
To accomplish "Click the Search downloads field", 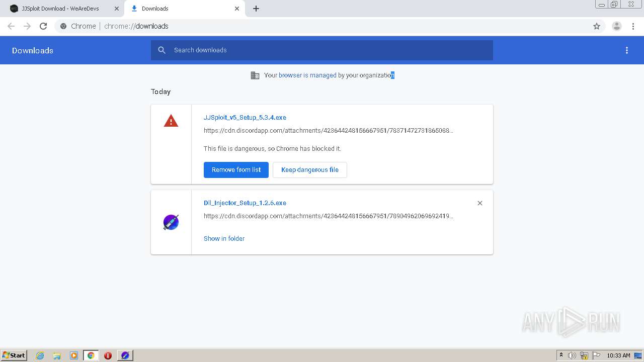I will [x=322, y=50].
